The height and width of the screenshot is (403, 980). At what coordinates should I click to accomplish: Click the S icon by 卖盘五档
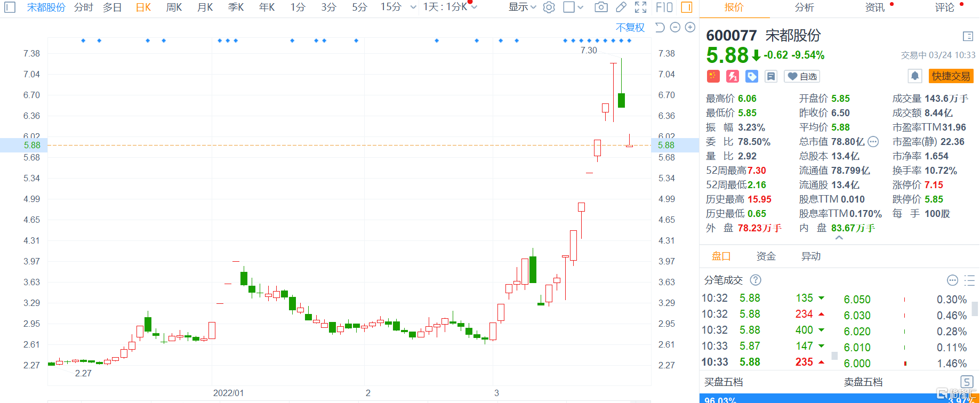pos(967,382)
